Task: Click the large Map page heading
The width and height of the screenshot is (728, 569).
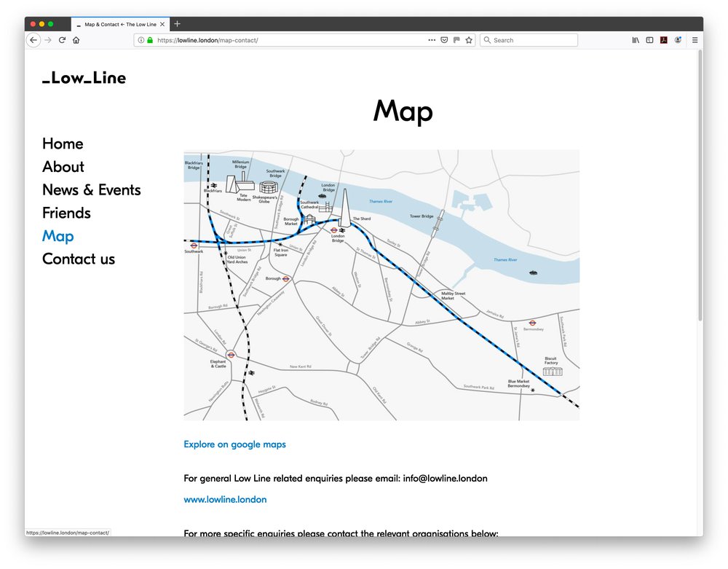Action: tap(403, 111)
